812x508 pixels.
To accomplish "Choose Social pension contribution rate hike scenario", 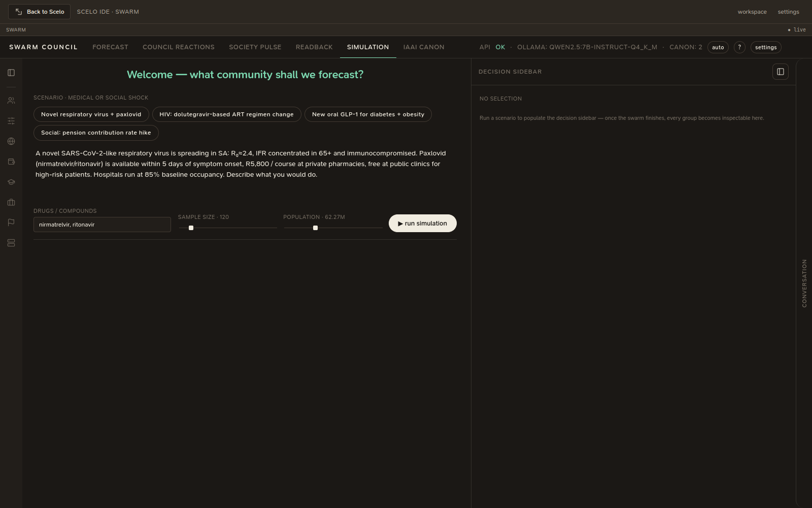I will point(96,133).
